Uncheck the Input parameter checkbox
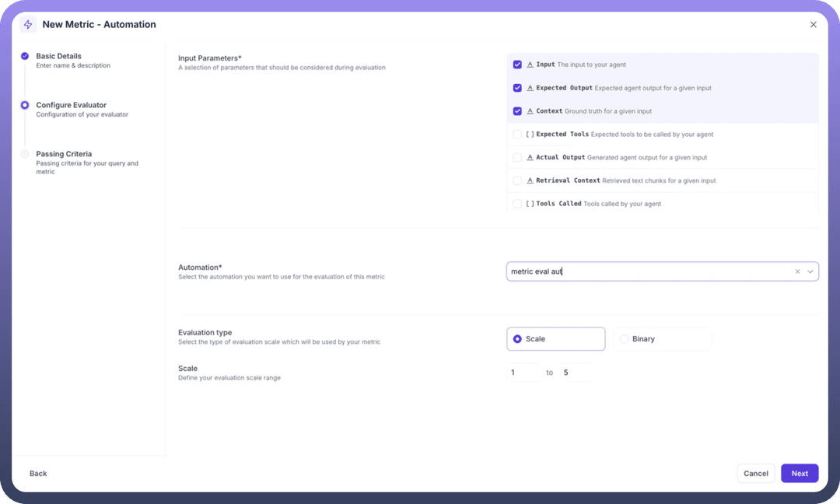 [517, 65]
